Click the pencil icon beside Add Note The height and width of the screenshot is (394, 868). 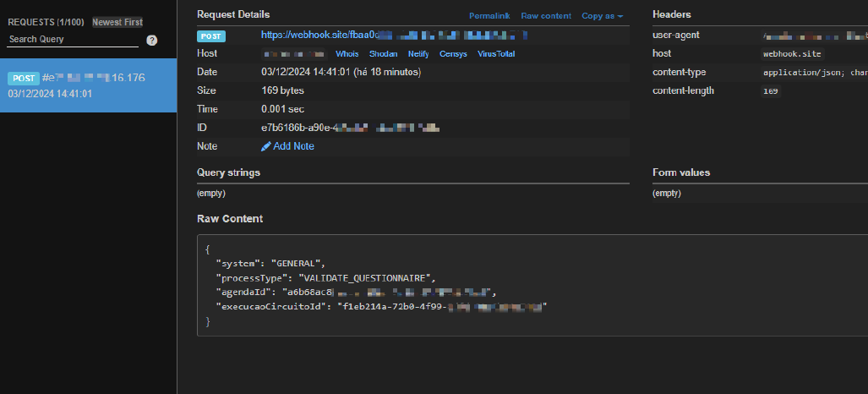point(266,146)
